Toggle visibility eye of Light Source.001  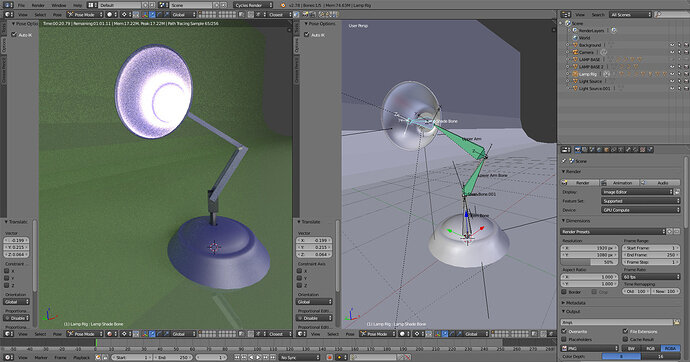672,88
